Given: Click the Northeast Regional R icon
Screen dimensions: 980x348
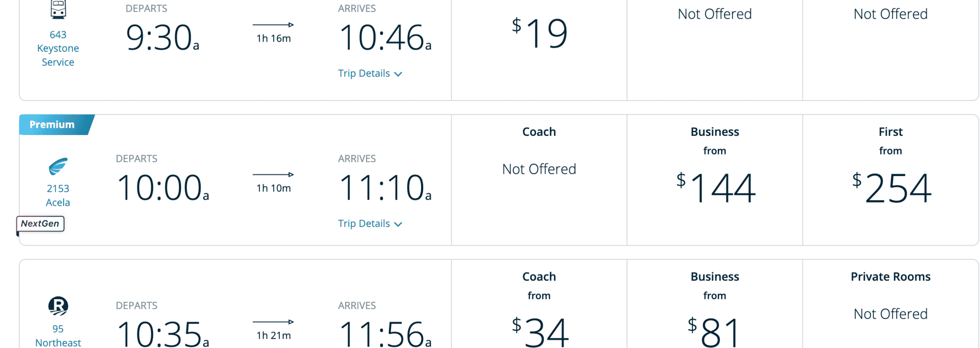Looking at the screenshot, I should click(x=57, y=306).
